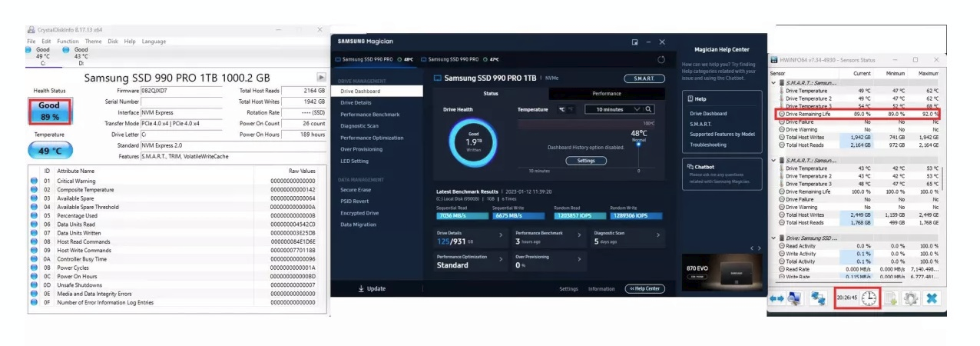The height and width of the screenshot is (346, 980).
Task: Click the Help Center toggle button
Action: [644, 289]
